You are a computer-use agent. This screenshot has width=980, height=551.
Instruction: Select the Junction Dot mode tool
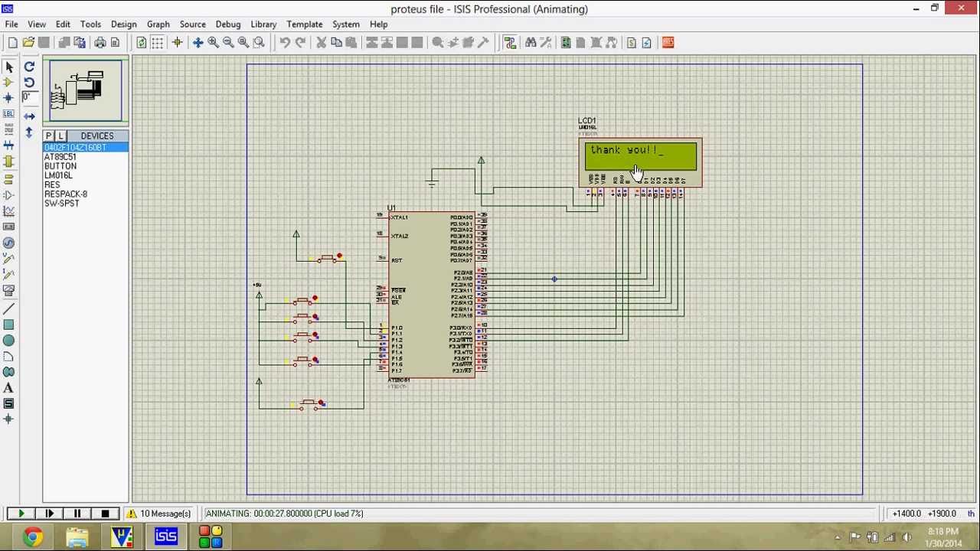click(x=8, y=98)
